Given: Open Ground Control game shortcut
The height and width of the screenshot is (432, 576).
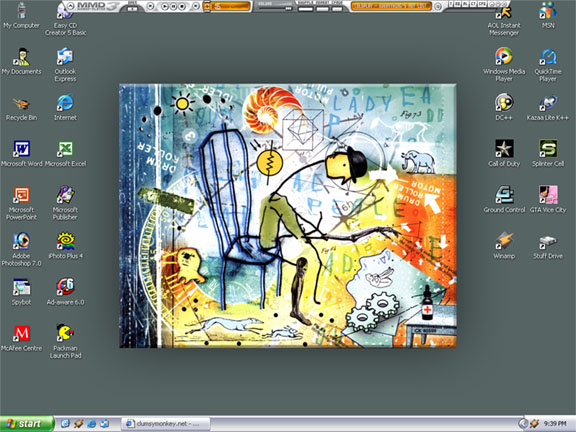Looking at the screenshot, I should pos(504,200).
